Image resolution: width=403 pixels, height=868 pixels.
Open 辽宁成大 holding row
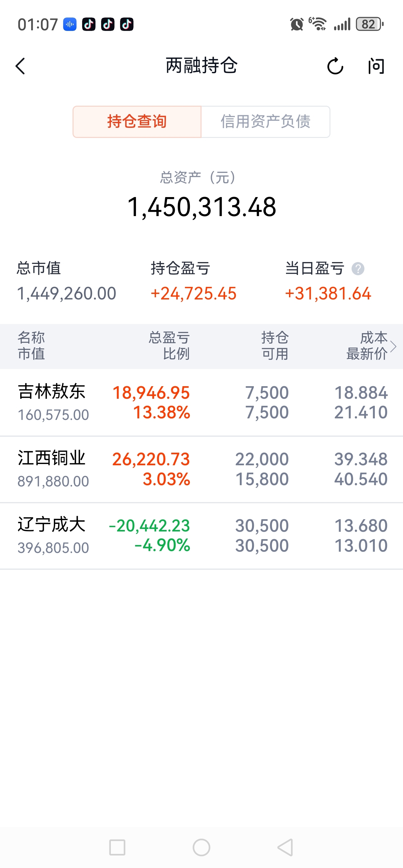pos(201,536)
